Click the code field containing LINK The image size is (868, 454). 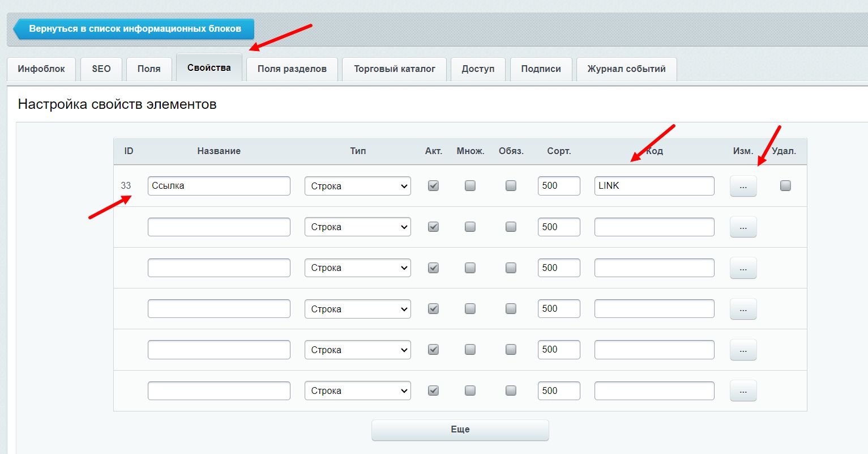654,186
